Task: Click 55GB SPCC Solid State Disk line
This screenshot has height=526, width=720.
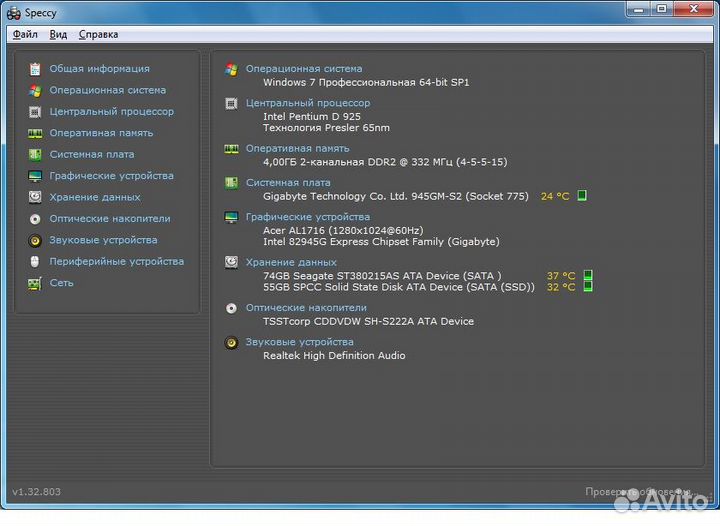Action: [x=399, y=287]
